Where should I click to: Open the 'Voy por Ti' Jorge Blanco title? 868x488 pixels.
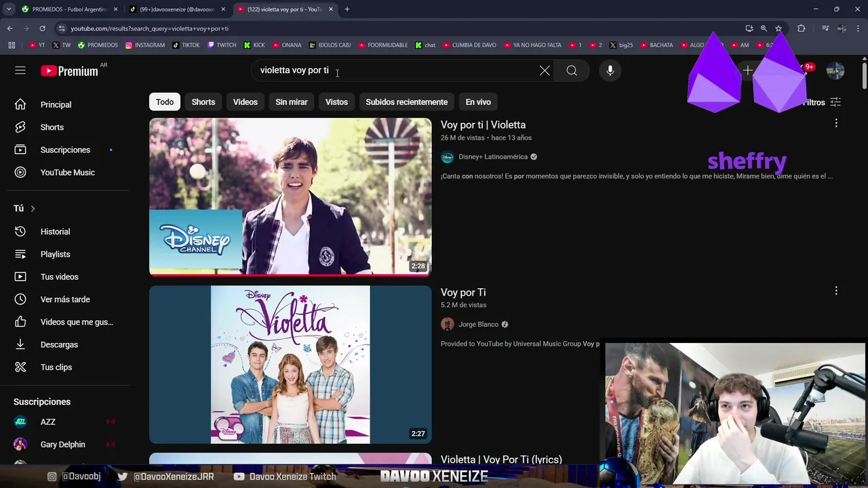pyautogui.click(x=463, y=292)
